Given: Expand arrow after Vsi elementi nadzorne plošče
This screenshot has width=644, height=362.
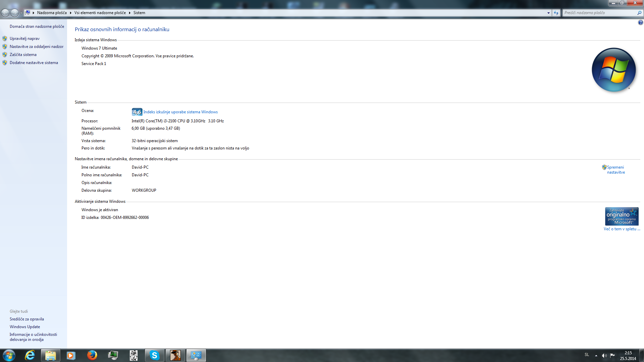Looking at the screenshot, I should click(129, 13).
